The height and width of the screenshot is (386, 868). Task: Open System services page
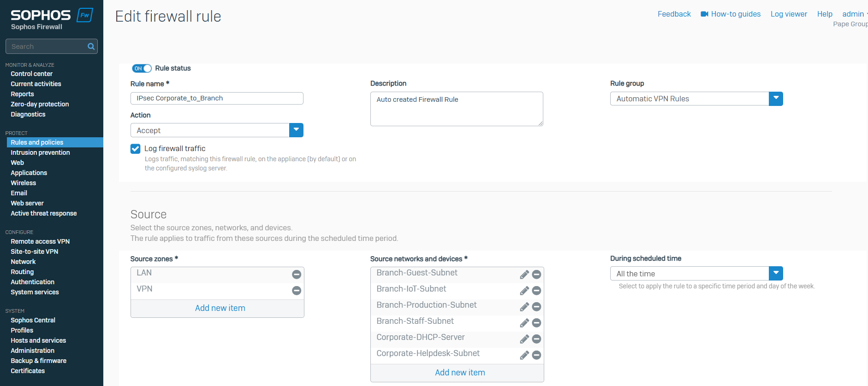[35, 292]
